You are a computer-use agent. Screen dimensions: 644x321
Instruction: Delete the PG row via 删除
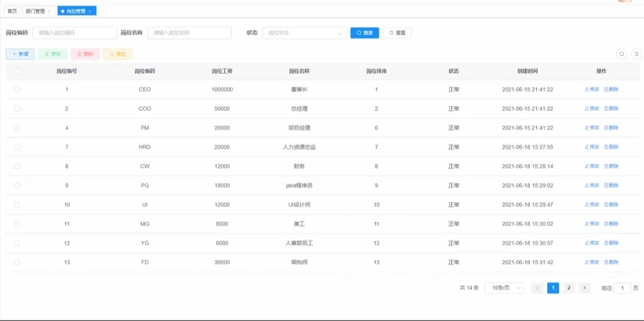[x=611, y=185]
